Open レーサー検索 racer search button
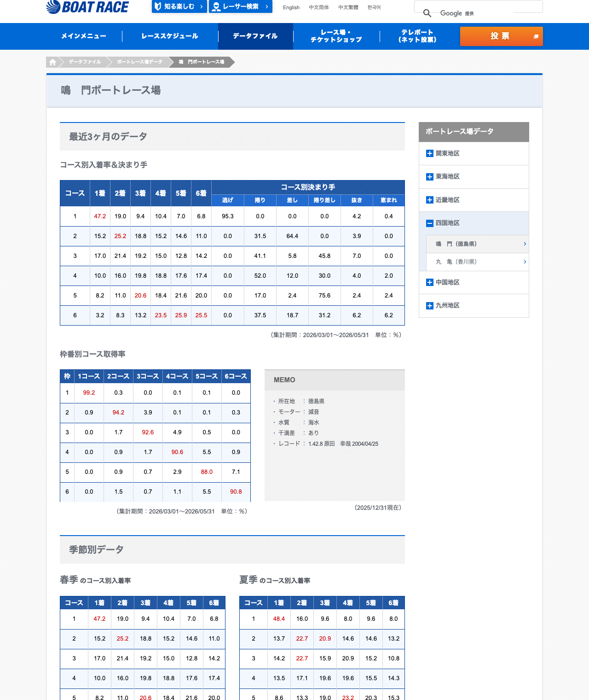 pos(241,6)
